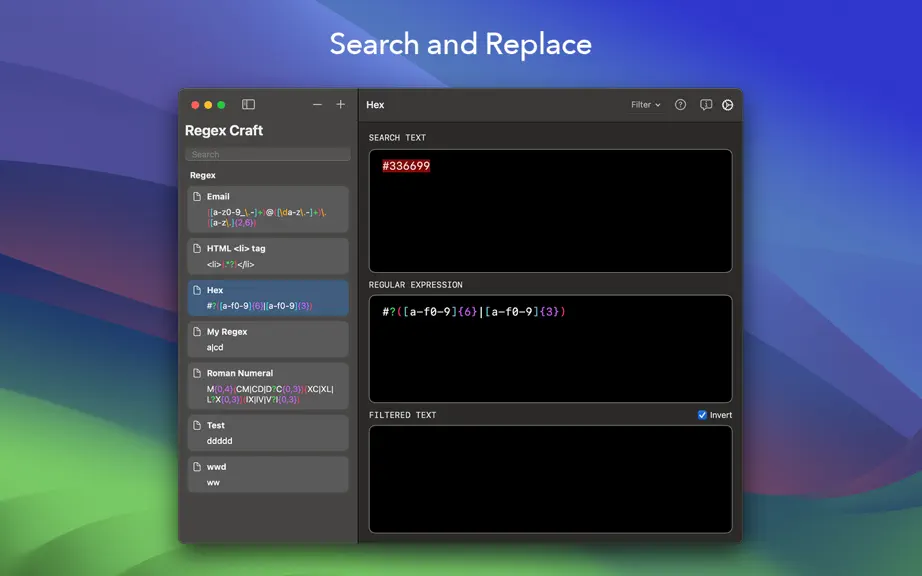Toggle the sidebar panel icon
Image resolution: width=922 pixels, height=576 pixels.
coord(248,105)
